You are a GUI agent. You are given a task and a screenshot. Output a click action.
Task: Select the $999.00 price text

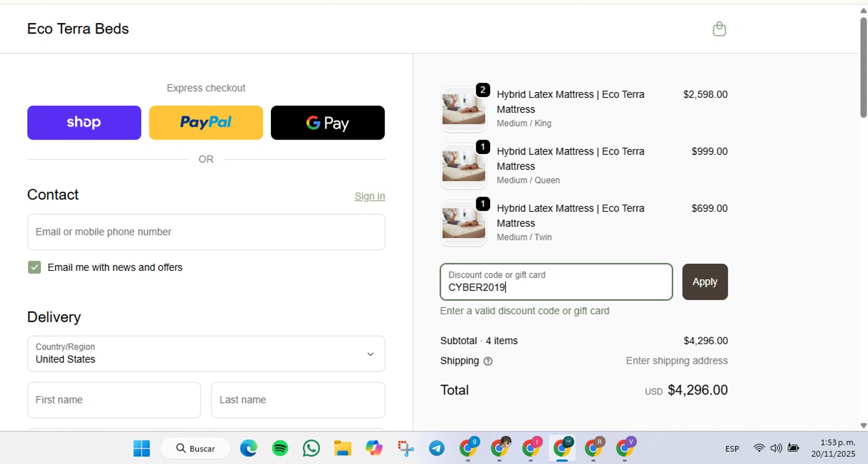pyautogui.click(x=709, y=152)
